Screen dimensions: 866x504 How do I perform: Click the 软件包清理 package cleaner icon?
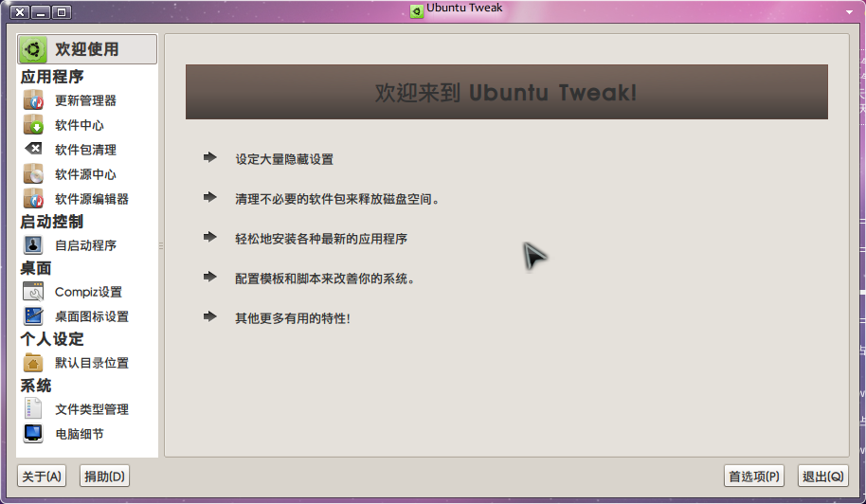(x=33, y=149)
